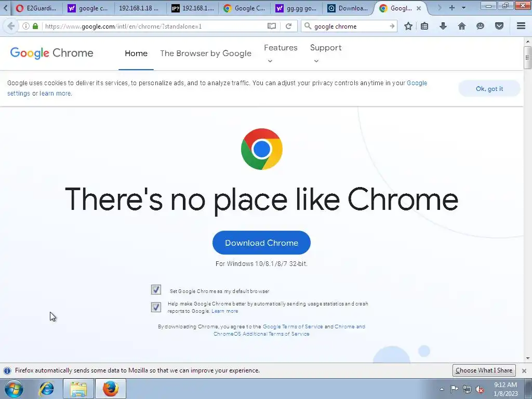
Task: Uncheck set Chrome as default browser
Action: coord(156,289)
